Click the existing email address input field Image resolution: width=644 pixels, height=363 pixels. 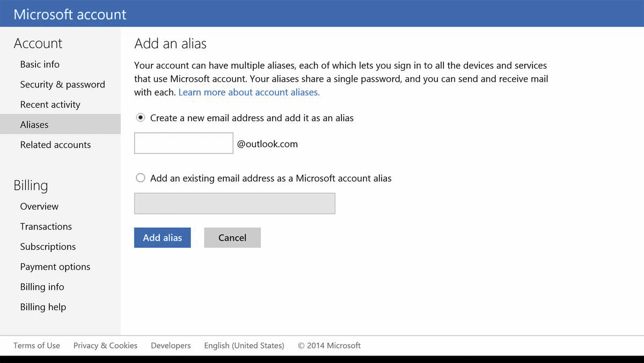[235, 204]
